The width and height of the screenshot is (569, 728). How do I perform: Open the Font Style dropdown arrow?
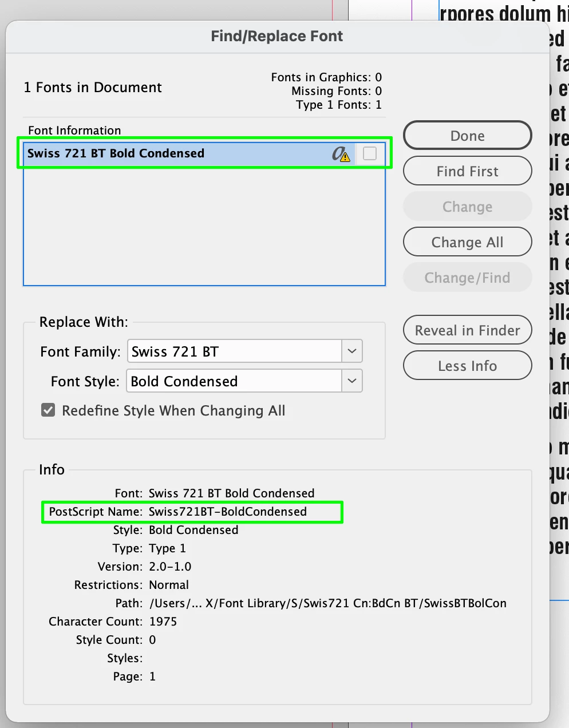(x=352, y=381)
